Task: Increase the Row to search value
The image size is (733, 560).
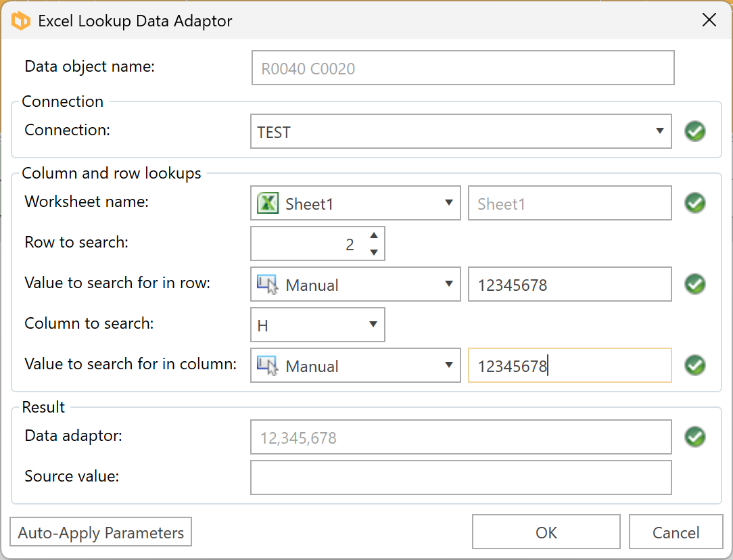Action: 374,235
